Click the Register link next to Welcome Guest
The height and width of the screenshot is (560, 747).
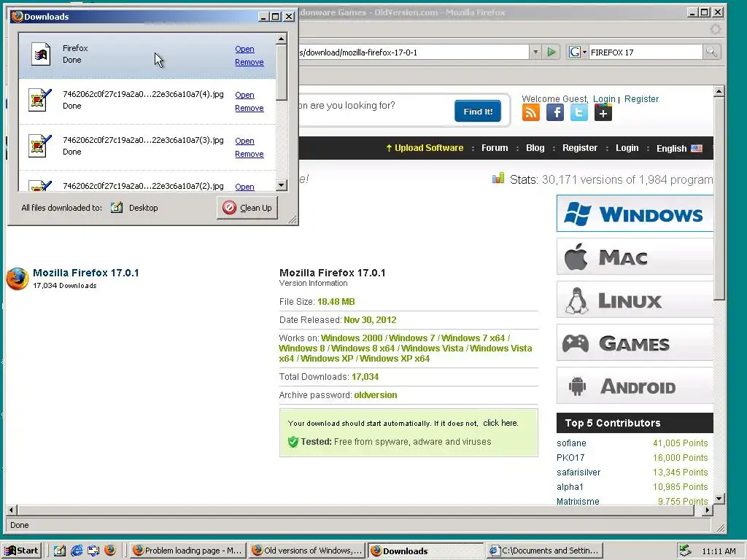coord(641,99)
